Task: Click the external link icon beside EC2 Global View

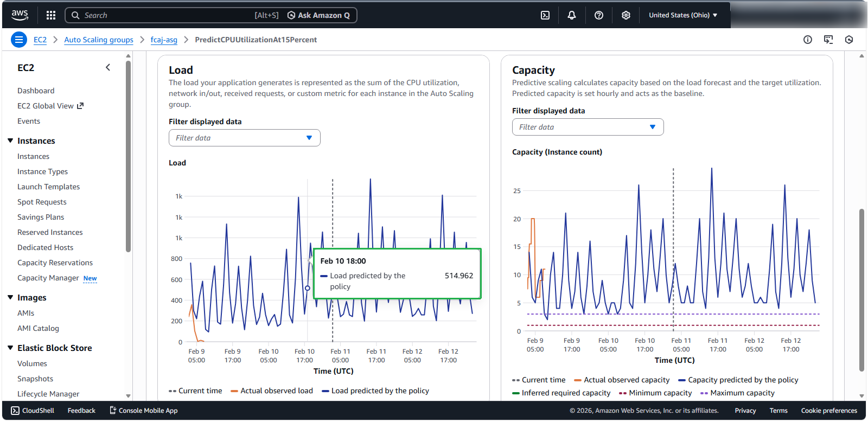Action: (x=80, y=106)
